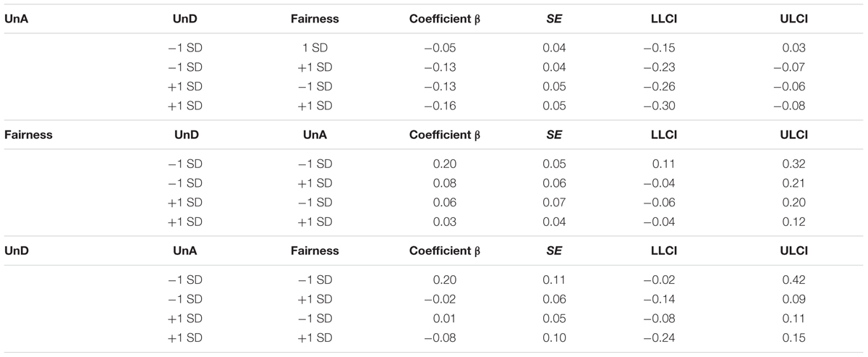Image resolution: width=868 pixels, height=357 pixels.
Task: Select the Fairness section row label
Action: (29, 135)
